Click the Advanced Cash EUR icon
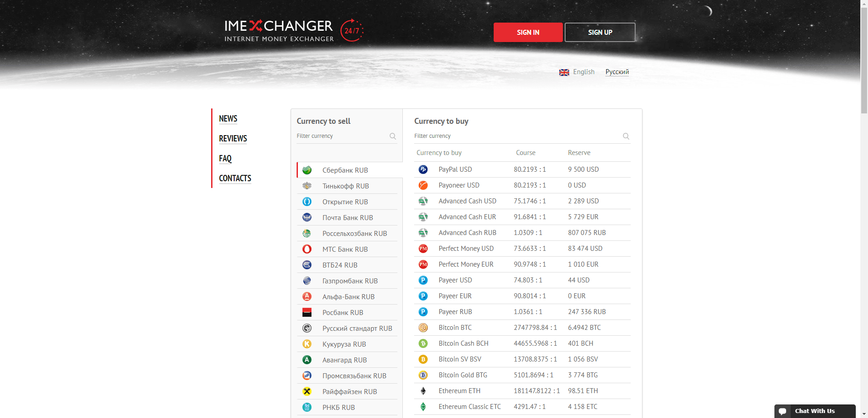The height and width of the screenshot is (418, 868). coord(423,217)
